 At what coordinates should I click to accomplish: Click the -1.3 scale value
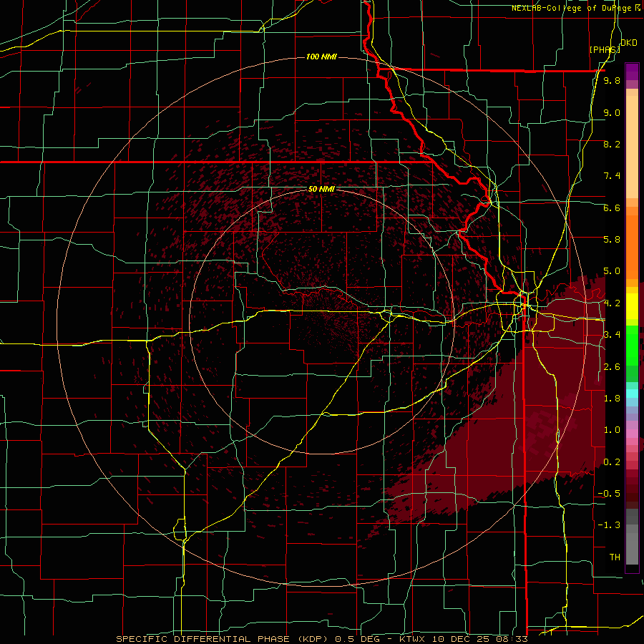tap(610, 525)
